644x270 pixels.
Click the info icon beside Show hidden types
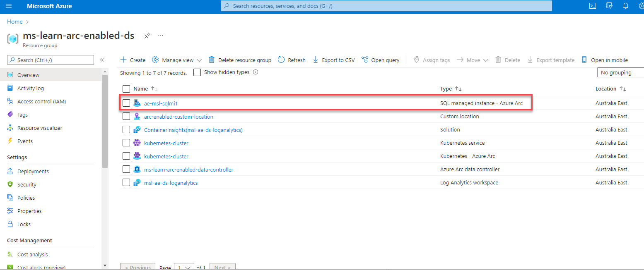tap(256, 72)
